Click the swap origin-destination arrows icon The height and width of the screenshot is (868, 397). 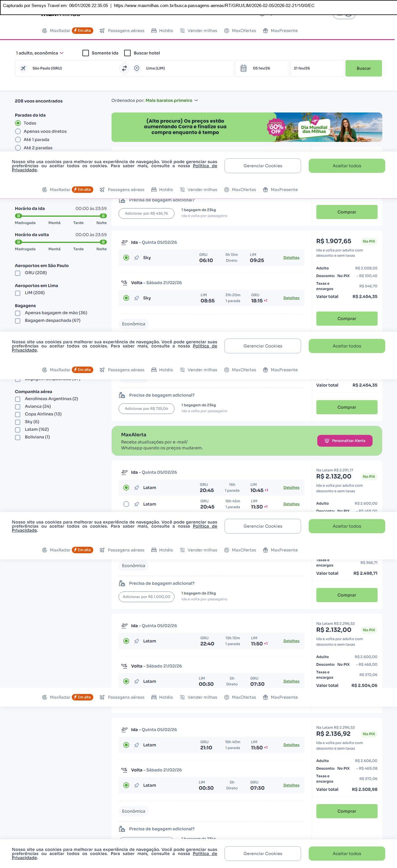[x=124, y=68]
